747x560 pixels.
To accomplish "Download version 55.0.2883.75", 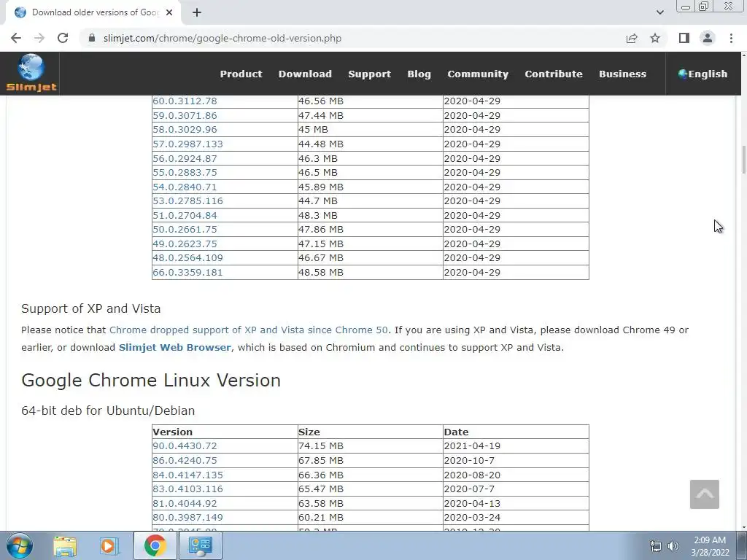I will pyautogui.click(x=185, y=172).
